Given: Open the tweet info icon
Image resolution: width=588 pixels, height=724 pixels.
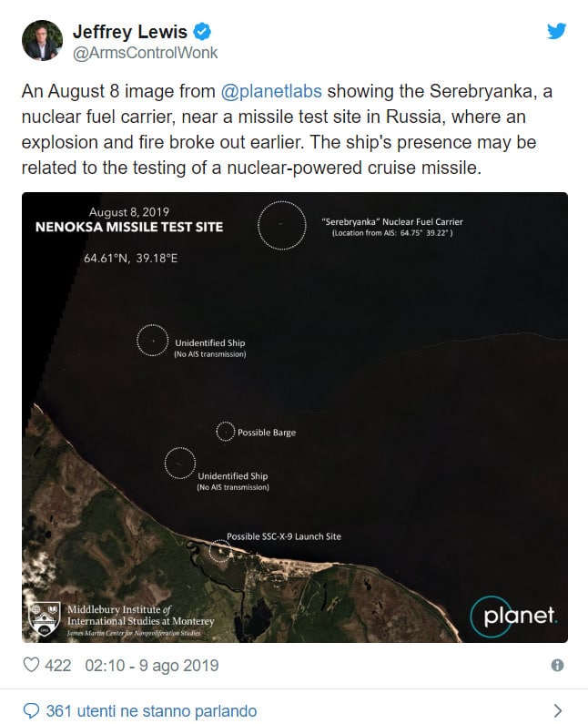Looking at the screenshot, I should (557, 665).
